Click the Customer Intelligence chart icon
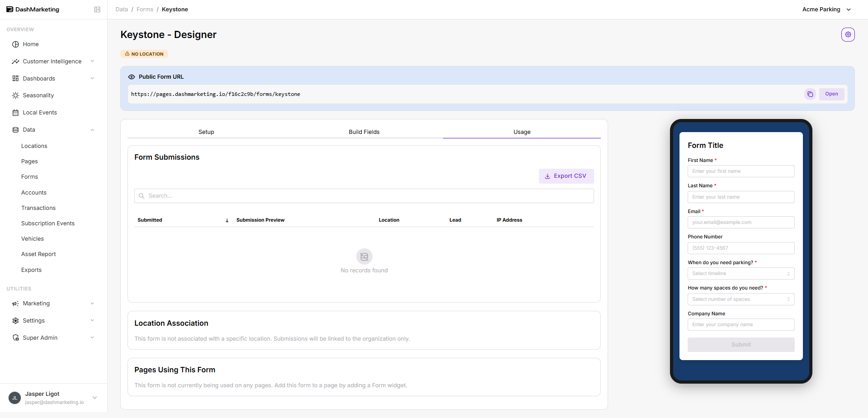The height and width of the screenshot is (418, 868). [15, 62]
